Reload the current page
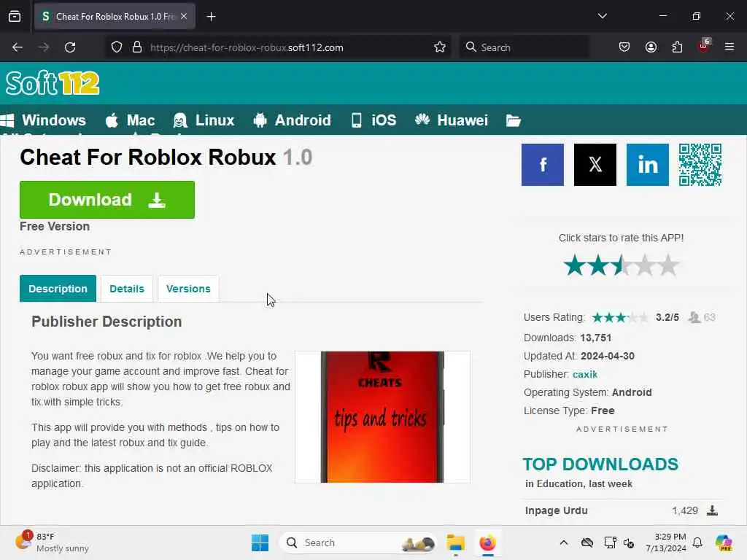This screenshot has width=747, height=560. click(x=70, y=47)
